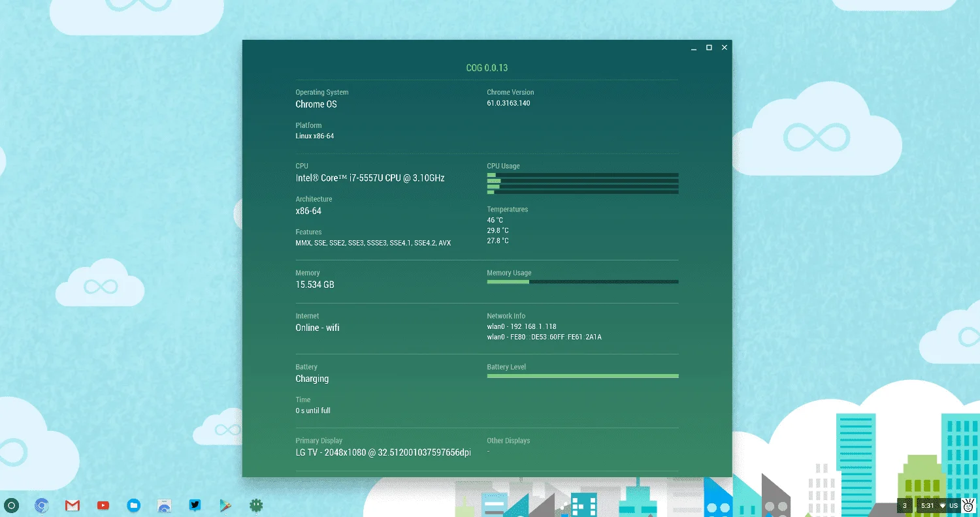
Task: Launch YouTube from the shelf
Action: click(103, 505)
